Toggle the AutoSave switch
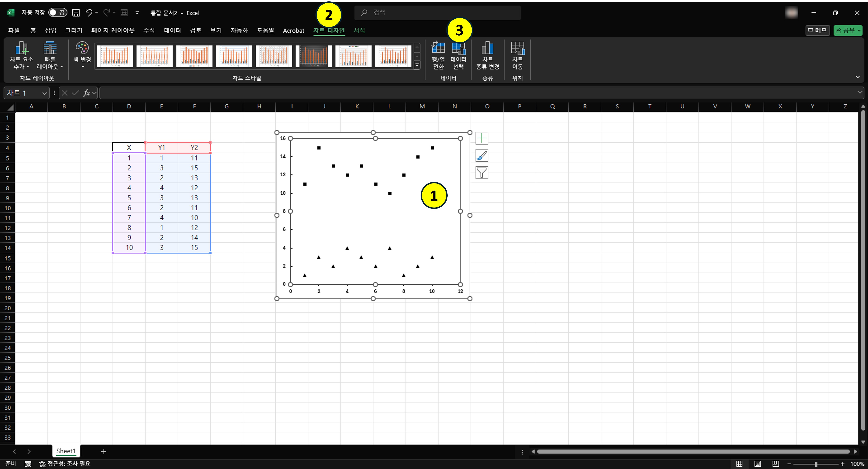Screen dimensions: 868x469 pyautogui.click(x=58, y=12)
